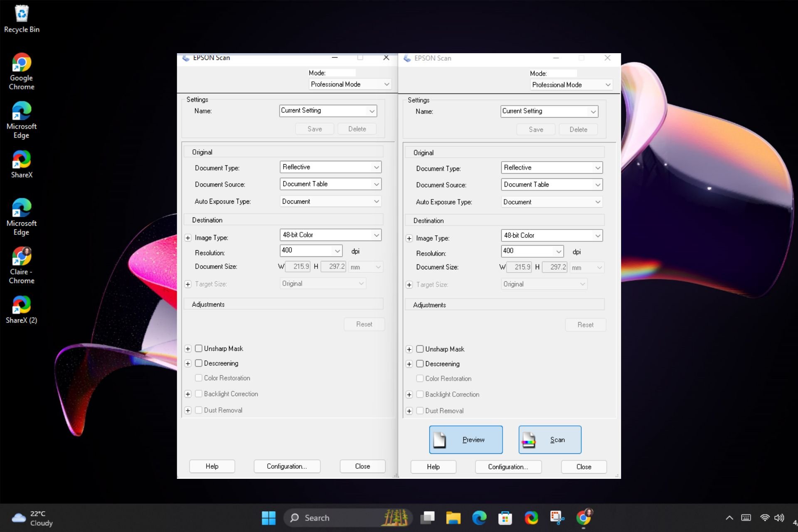The height and width of the screenshot is (532, 798).
Task: Open Microsoft Edge shortcut below Google Chrome
Action: tap(22, 120)
